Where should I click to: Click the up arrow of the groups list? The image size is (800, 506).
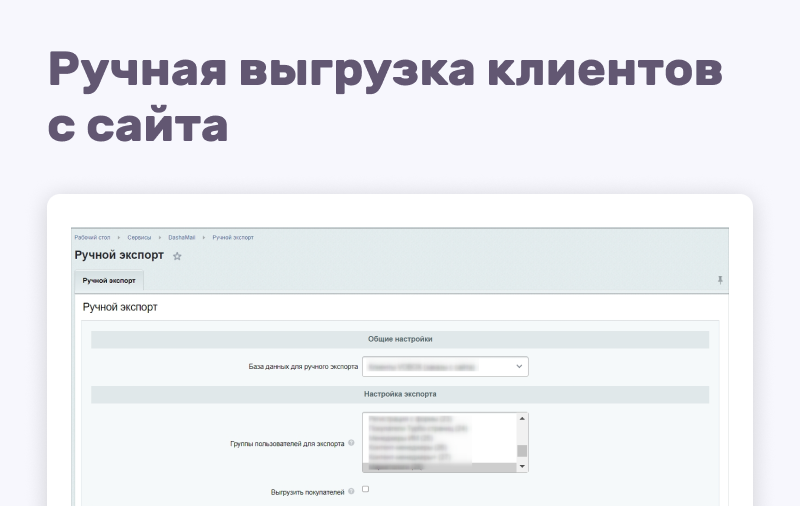tap(522, 419)
